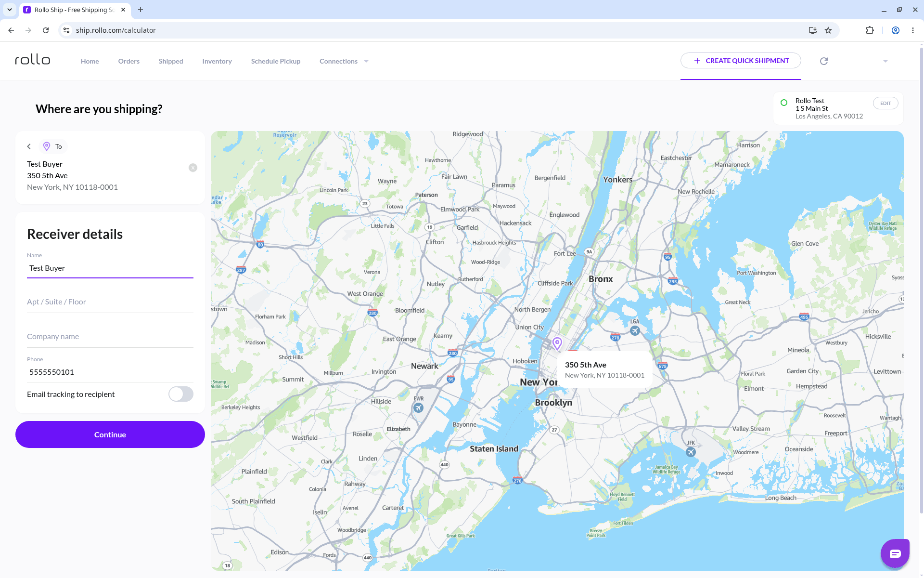Viewport: 924px width, 578px height.
Task: Open the Chrome profile icon
Action: tap(896, 30)
